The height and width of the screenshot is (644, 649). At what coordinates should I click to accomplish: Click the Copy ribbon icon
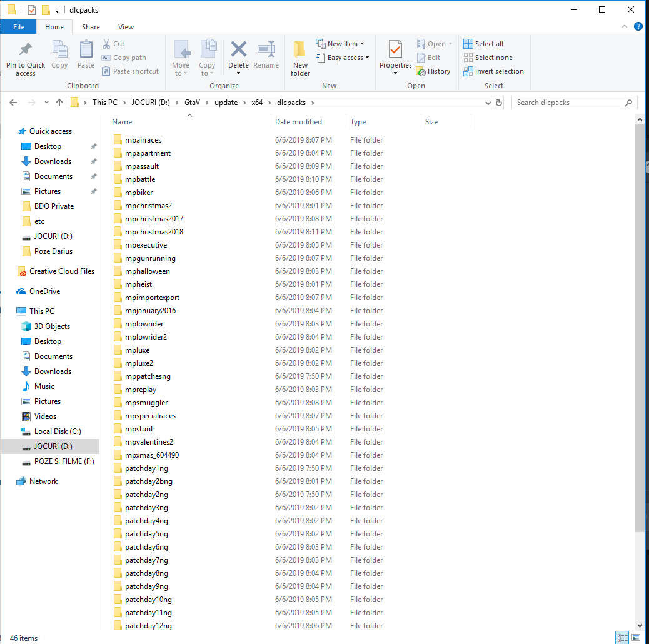pos(59,49)
